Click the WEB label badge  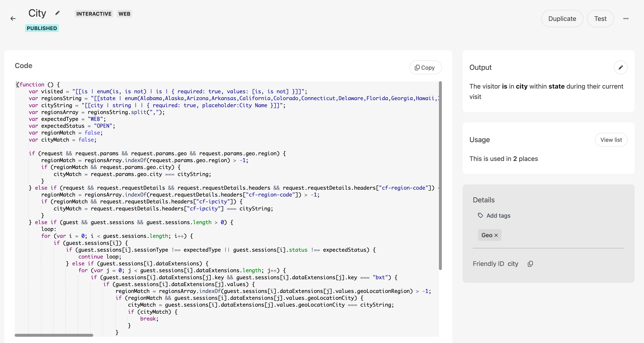pos(124,14)
